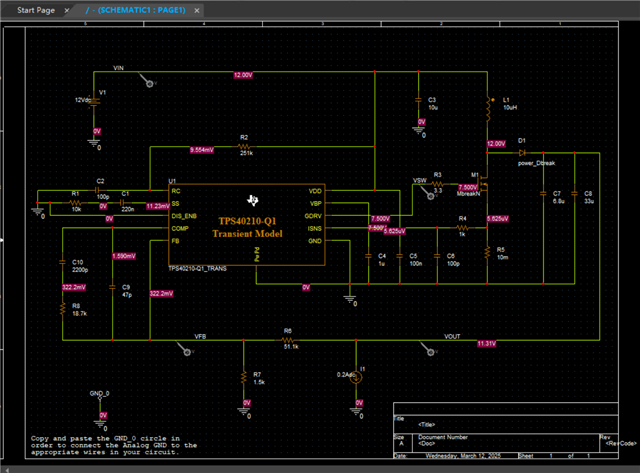Click the <Title> field in title block
This screenshot has height=473, width=640.
pos(427,424)
